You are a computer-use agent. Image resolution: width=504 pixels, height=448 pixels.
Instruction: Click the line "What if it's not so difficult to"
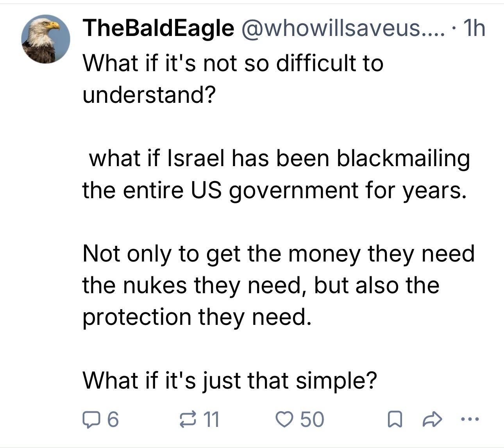click(x=233, y=63)
